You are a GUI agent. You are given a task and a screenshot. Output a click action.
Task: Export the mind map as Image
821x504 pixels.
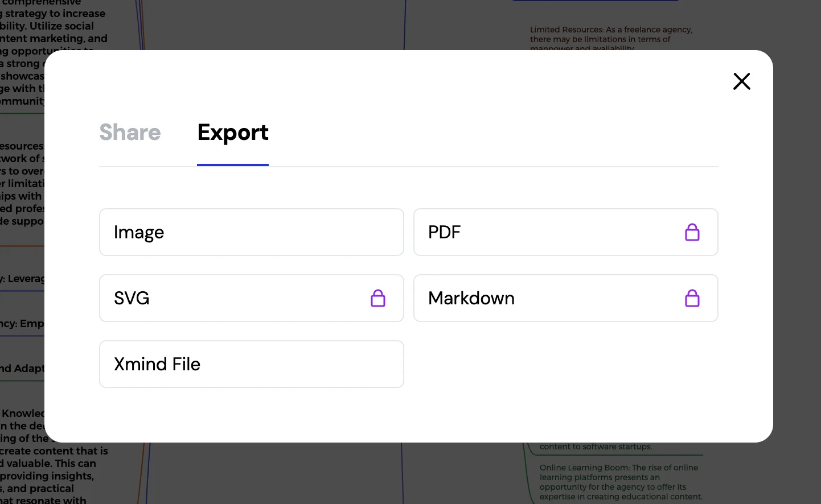pyautogui.click(x=252, y=232)
